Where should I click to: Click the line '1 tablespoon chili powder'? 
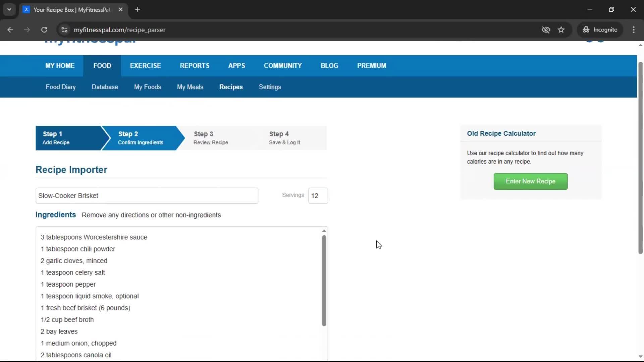[x=78, y=249]
